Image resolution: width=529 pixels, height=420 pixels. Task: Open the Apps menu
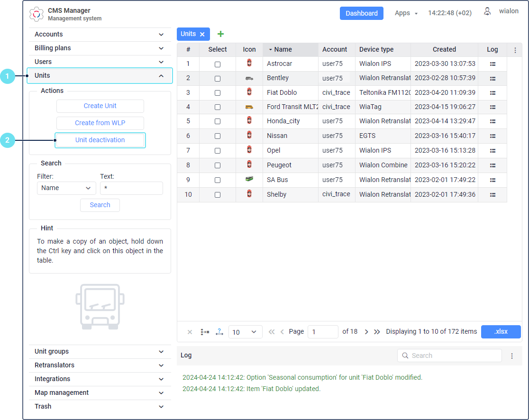(x=406, y=13)
